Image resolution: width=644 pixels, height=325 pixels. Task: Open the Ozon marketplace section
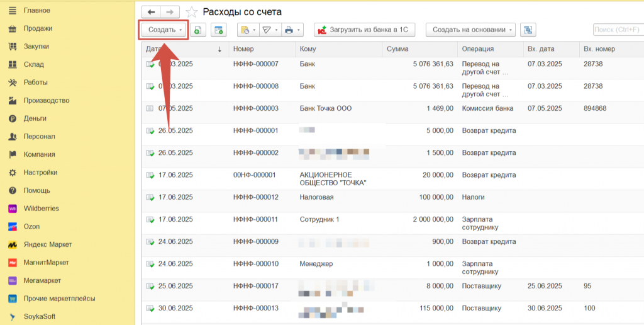(x=31, y=226)
